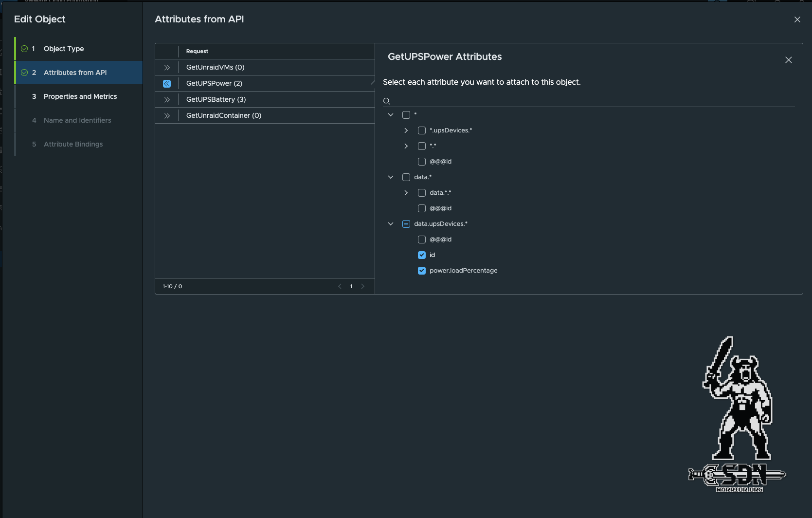Screen dimensions: 812x518
Task: Uncheck the id attribute under data.upsDevices
Action: click(422, 255)
